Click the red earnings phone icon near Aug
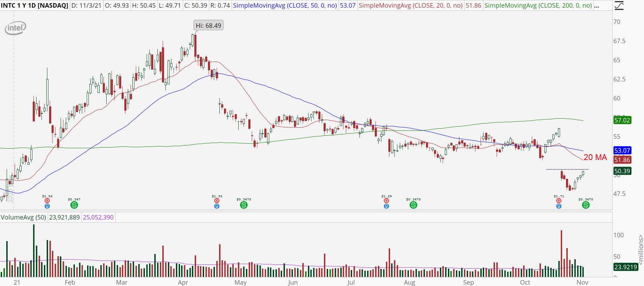This screenshot has width=644, height=286. click(386, 201)
